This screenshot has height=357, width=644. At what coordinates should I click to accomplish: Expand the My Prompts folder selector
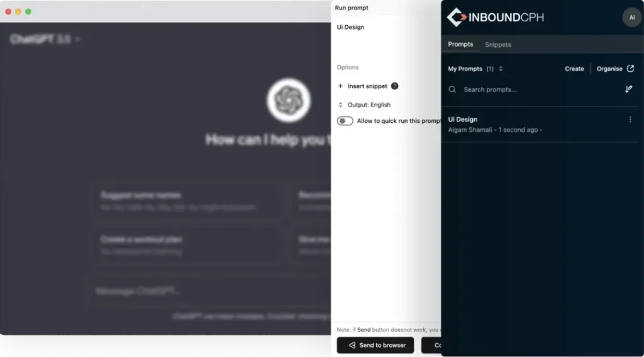click(475, 69)
